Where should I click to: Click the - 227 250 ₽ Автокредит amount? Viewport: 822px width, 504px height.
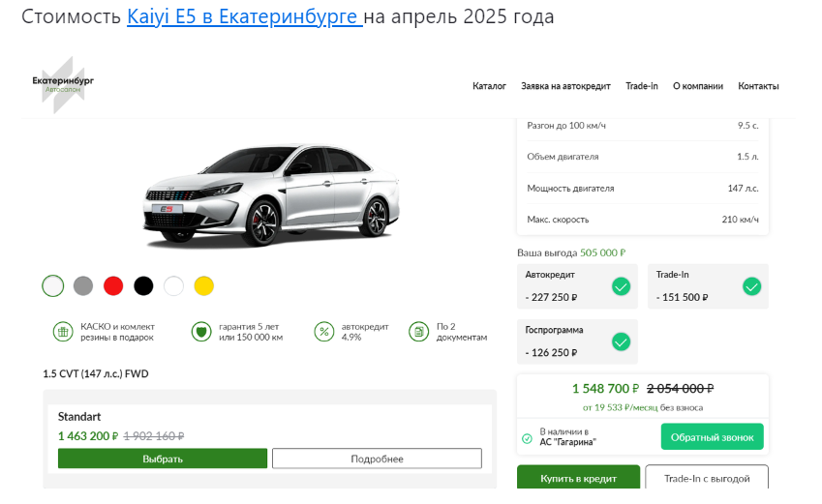coord(551,298)
